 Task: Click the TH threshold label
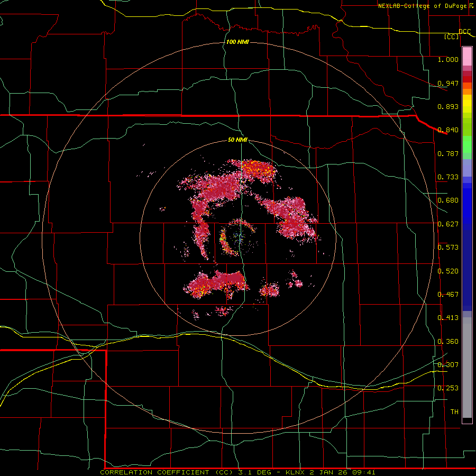454,412
